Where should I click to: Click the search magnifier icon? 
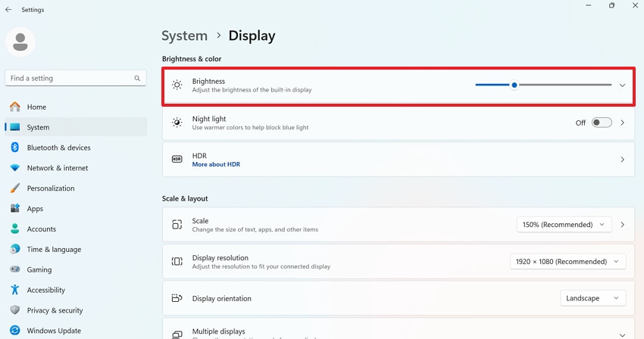tap(137, 78)
